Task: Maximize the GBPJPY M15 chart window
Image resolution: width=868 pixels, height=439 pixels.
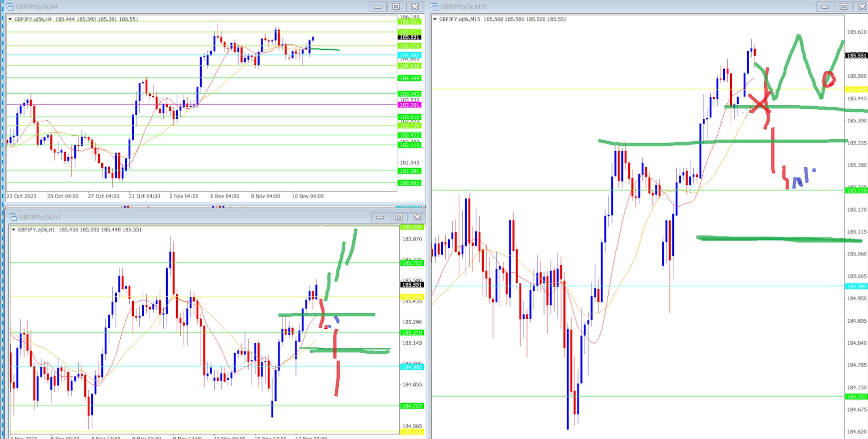Action: (844, 6)
